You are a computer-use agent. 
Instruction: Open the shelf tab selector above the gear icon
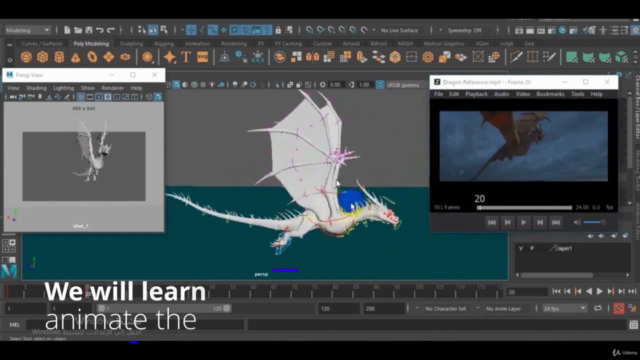(10, 44)
